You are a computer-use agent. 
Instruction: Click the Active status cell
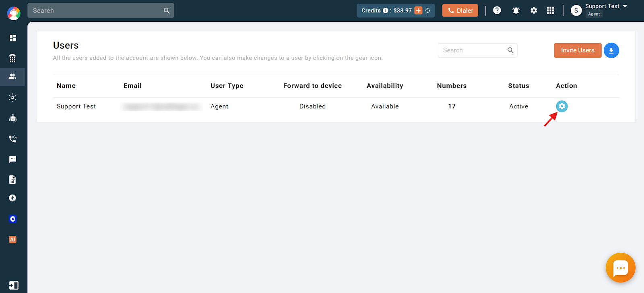click(518, 106)
